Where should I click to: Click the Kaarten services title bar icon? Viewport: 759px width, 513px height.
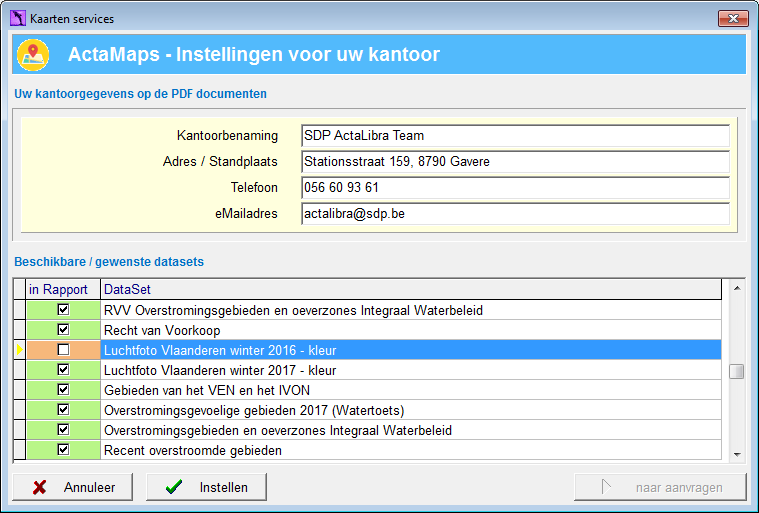point(18,18)
